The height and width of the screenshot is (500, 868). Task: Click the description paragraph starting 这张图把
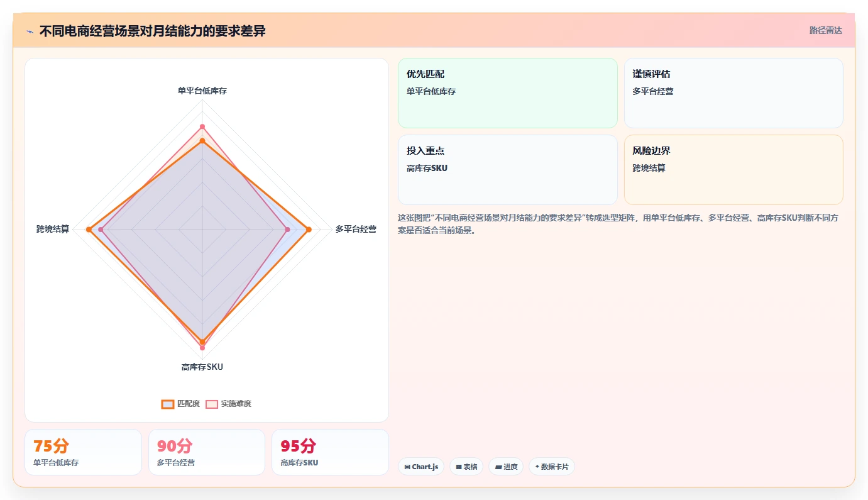[x=620, y=224]
